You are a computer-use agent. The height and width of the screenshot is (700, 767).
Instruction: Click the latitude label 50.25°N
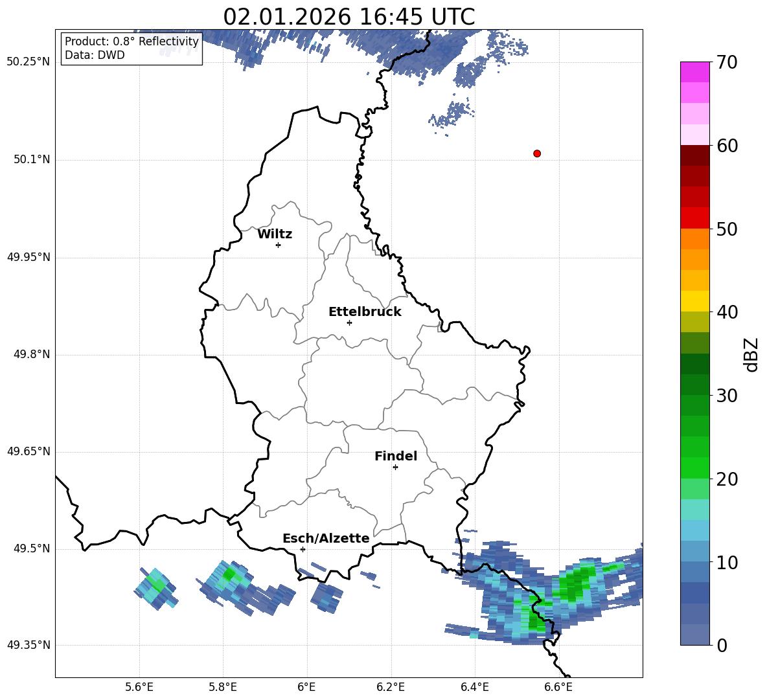pyautogui.click(x=29, y=62)
